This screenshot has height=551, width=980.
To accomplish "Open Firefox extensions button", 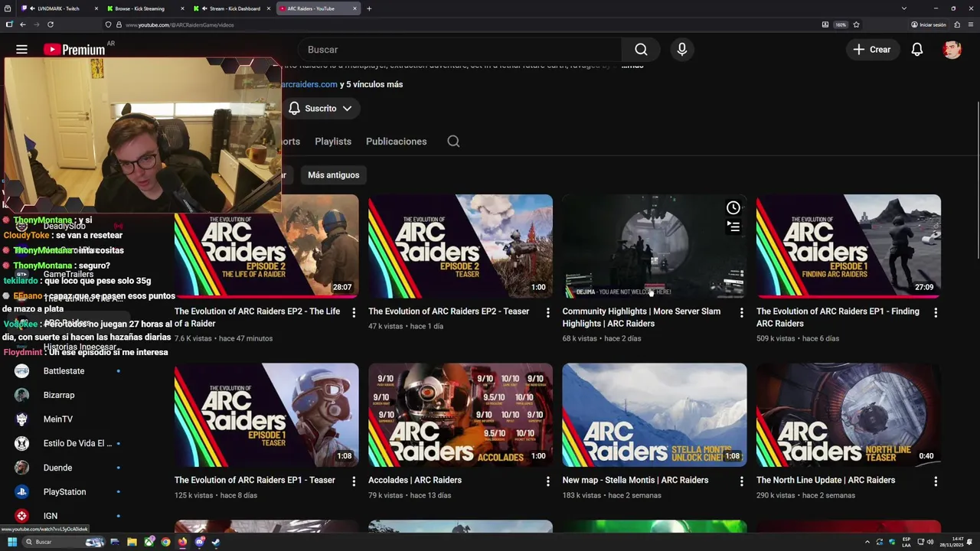I will tap(956, 24).
